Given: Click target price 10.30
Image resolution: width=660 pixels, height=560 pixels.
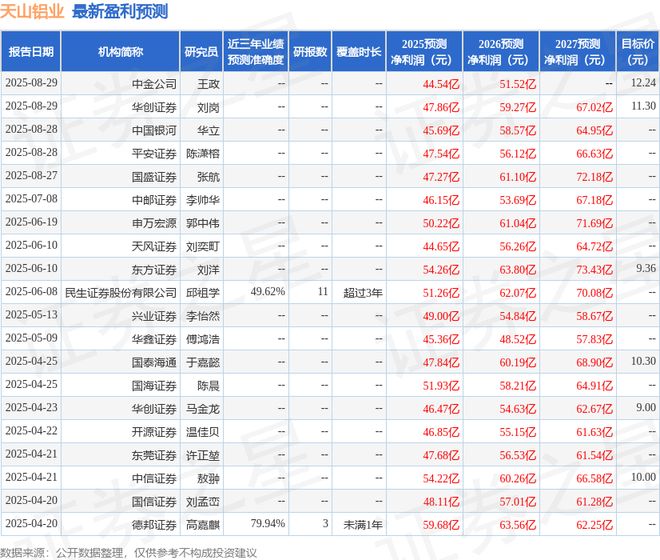Looking at the screenshot, I should coord(643,361).
